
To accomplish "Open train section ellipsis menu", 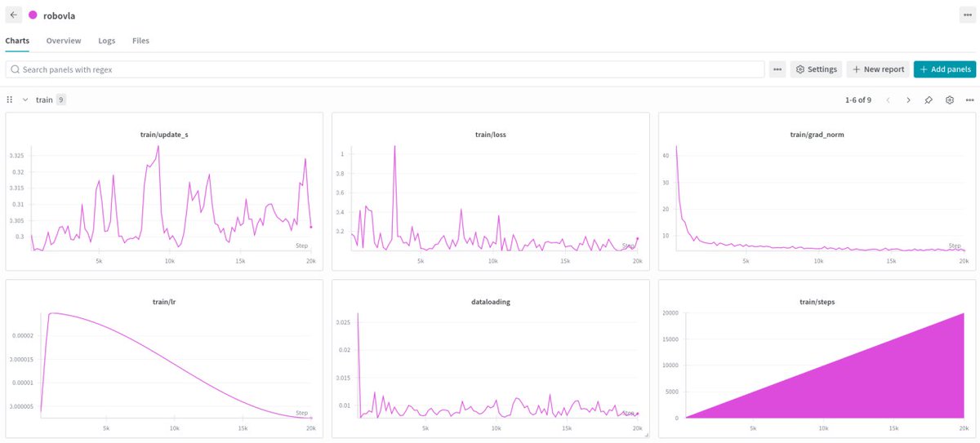I will coord(969,100).
